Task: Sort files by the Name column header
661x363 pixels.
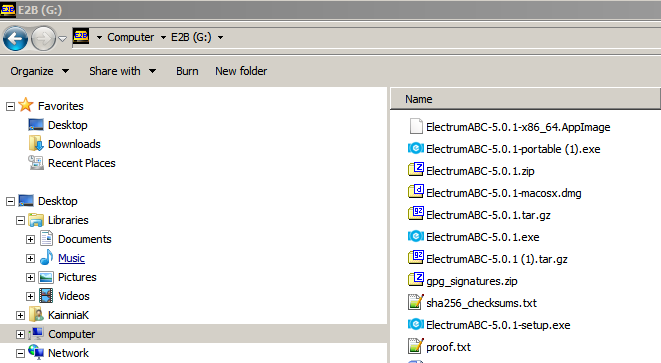Action: (x=525, y=99)
